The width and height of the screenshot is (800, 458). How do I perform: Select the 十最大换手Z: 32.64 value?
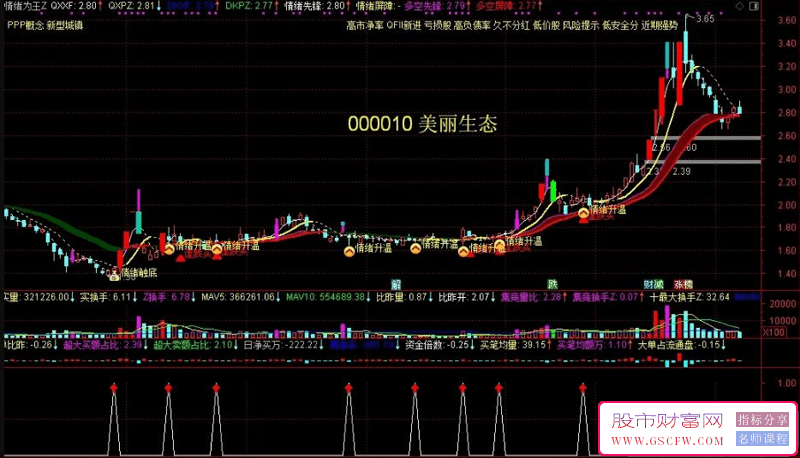[x=689, y=297]
